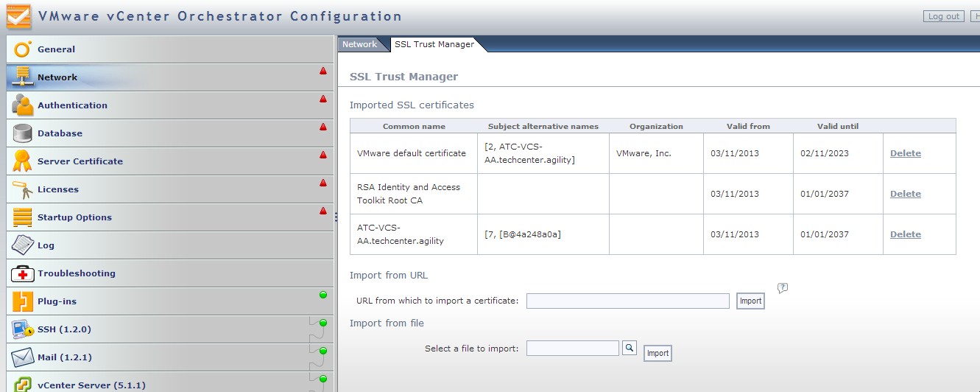The image size is (980, 392).
Task: Click the Authentication user icon
Action: [x=22, y=105]
